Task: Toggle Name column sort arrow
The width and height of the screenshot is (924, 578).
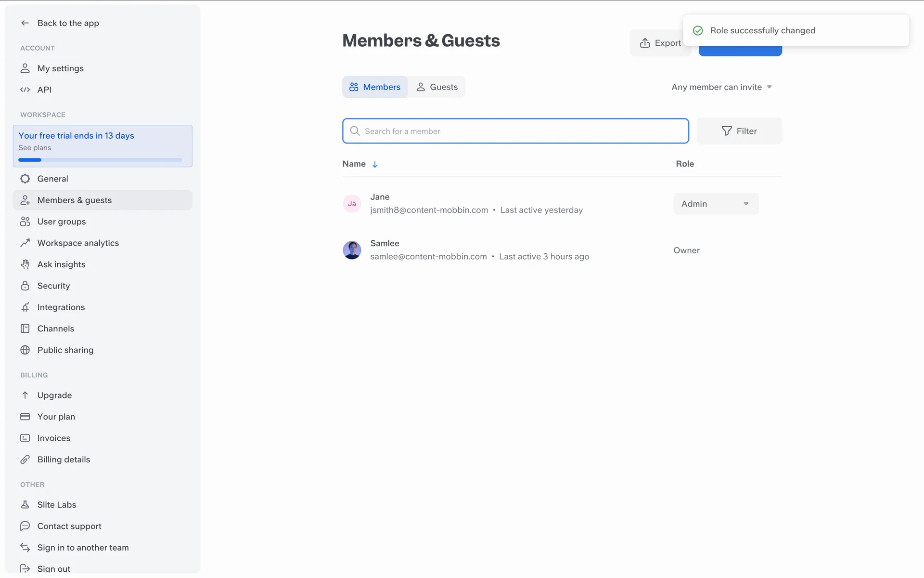Action: point(375,164)
